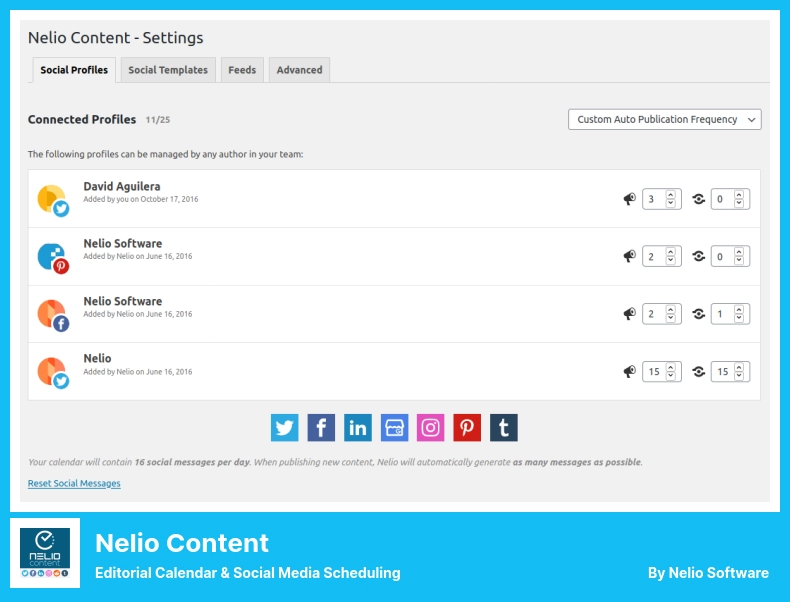Click megaphone icon in Nelio Software Pinterest row
This screenshot has width=790, height=602.
[x=629, y=256]
